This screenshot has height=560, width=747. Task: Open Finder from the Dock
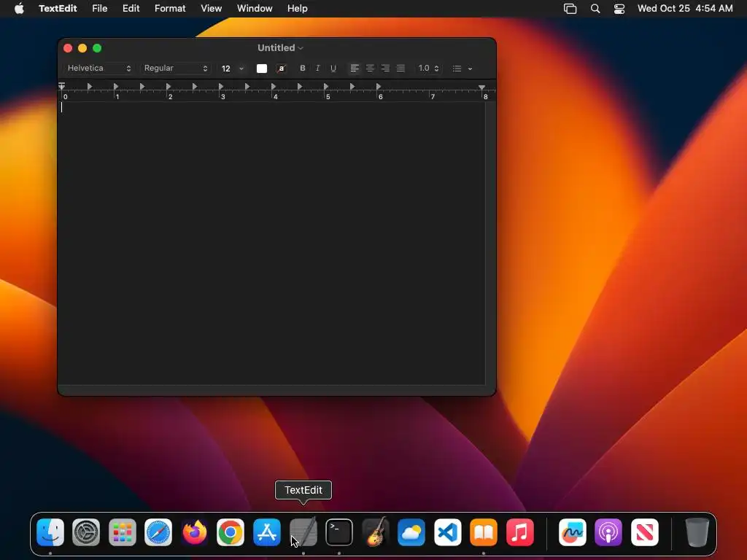[x=50, y=532]
